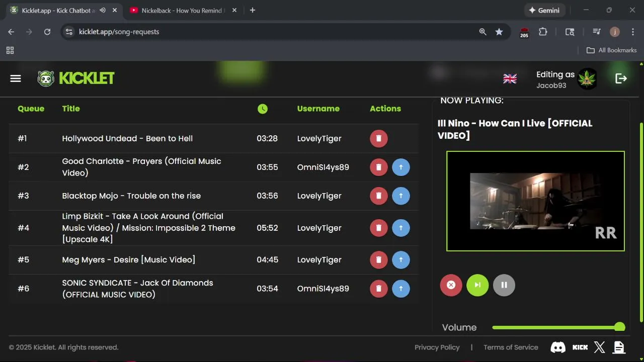
Task: Bookmark this page with star icon
Action: pos(499,32)
